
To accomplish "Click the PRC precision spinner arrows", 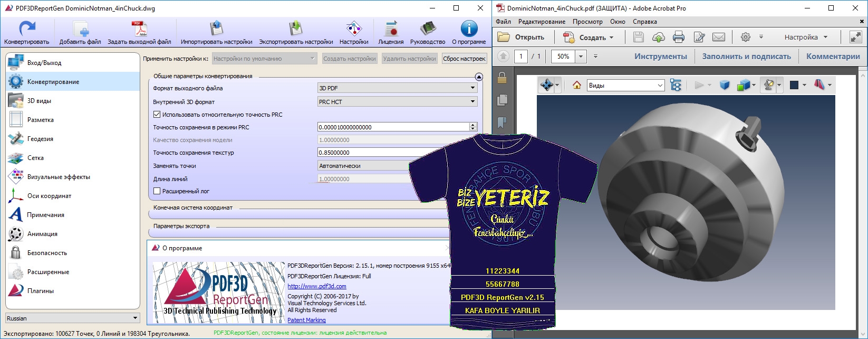I will click(x=473, y=127).
